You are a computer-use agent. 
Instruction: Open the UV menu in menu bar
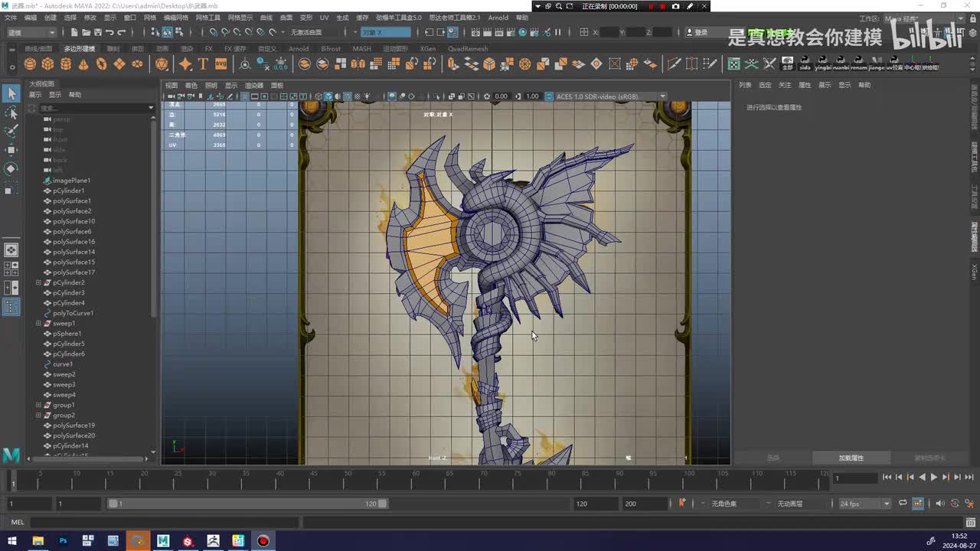324,18
